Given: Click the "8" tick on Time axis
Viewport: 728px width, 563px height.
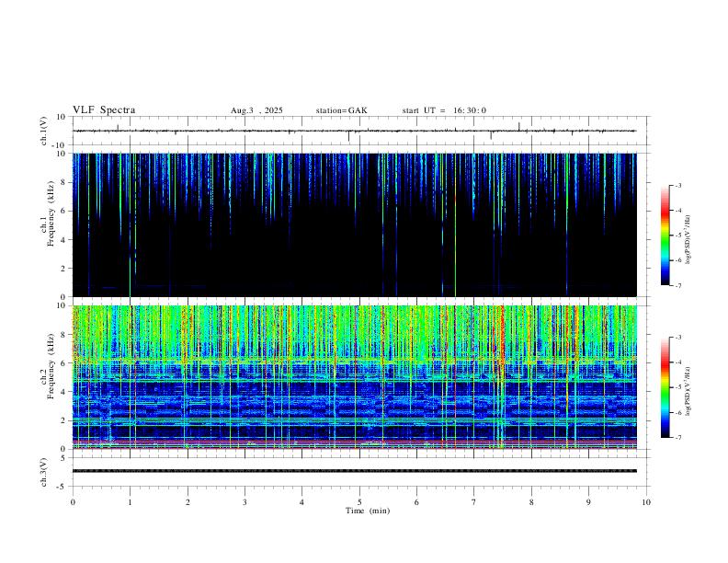Looking at the screenshot, I should pos(531,502).
